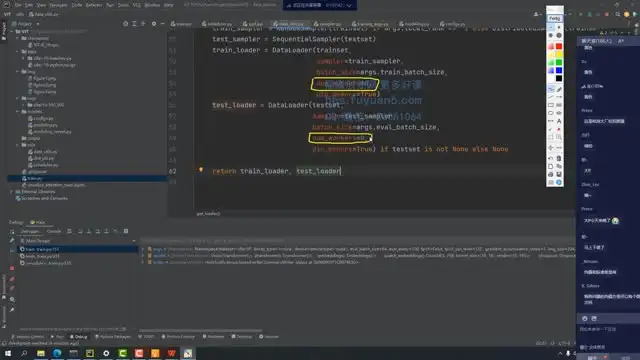640x360 pixels.
Task: Select the ellipse shape tool in the palette
Action: tap(551, 113)
